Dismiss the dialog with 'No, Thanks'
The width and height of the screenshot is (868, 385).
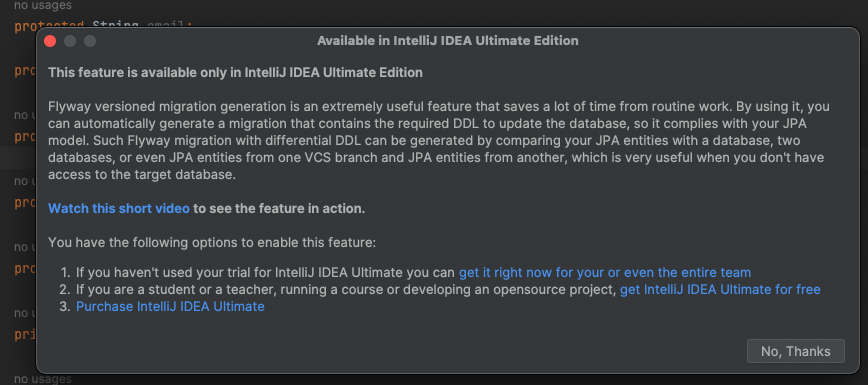click(795, 351)
